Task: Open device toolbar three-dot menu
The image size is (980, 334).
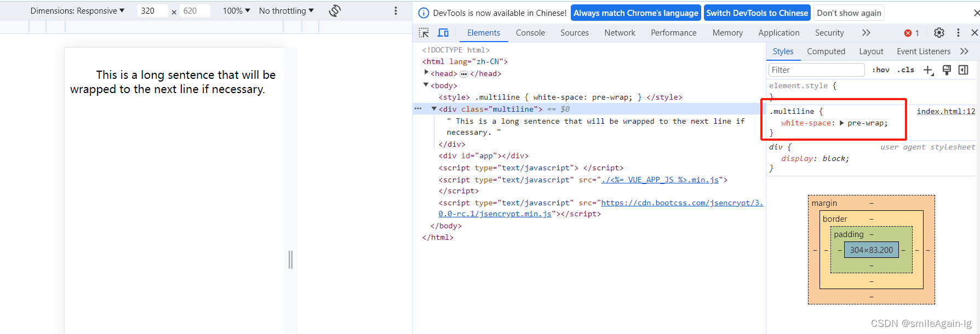Action: coord(396,11)
